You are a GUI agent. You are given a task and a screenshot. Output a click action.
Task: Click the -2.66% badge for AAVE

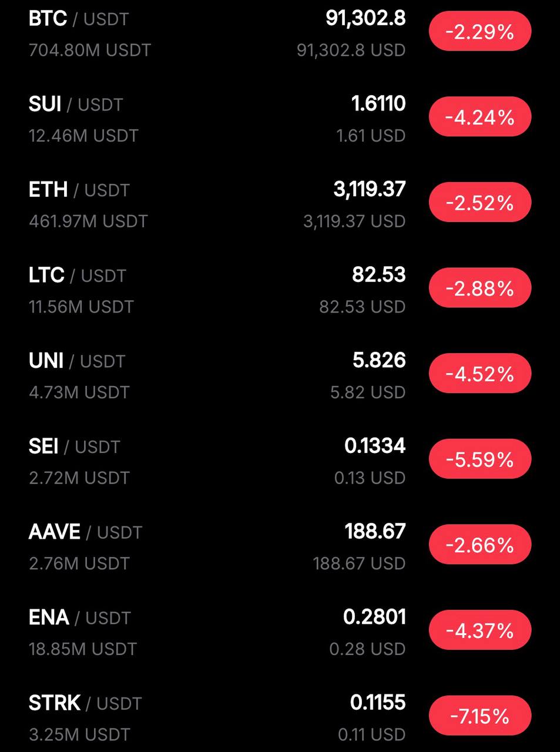coord(479,545)
